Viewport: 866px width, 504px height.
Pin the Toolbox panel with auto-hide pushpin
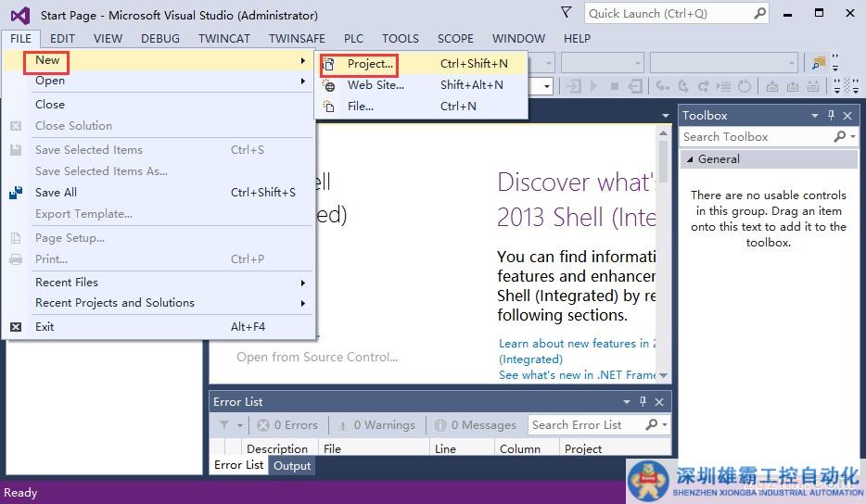(x=831, y=116)
